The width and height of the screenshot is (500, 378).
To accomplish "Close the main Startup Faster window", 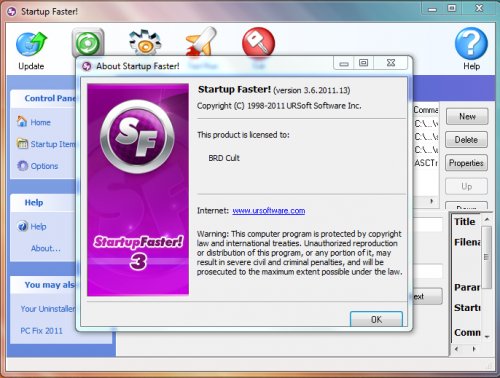I will [479, 9].
